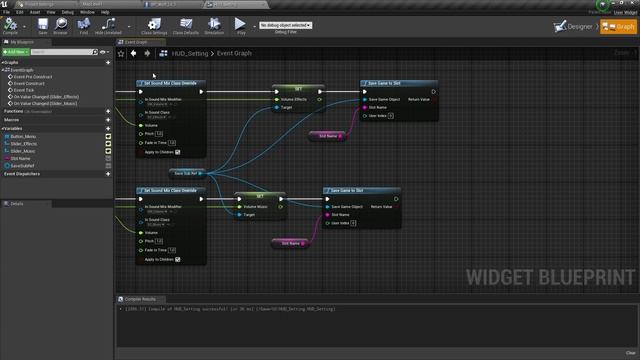Toggle Slider_Effects variable visibility eye

(108, 144)
